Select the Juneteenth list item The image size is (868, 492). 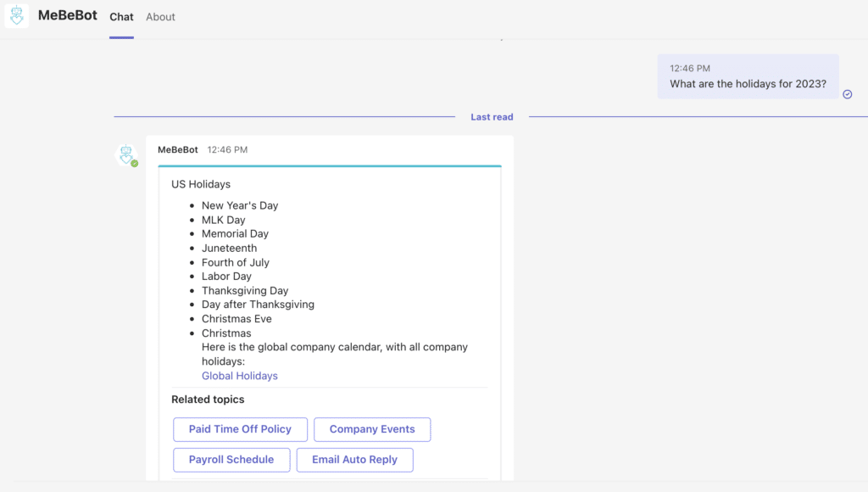point(229,249)
